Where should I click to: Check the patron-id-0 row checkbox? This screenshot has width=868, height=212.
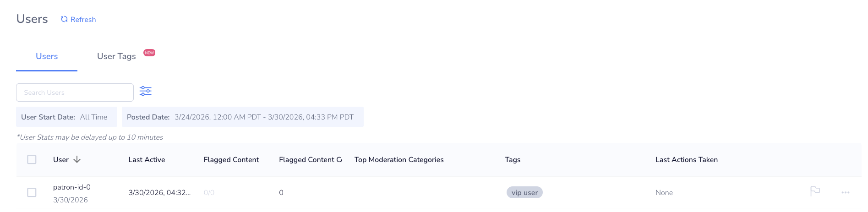pyautogui.click(x=32, y=192)
